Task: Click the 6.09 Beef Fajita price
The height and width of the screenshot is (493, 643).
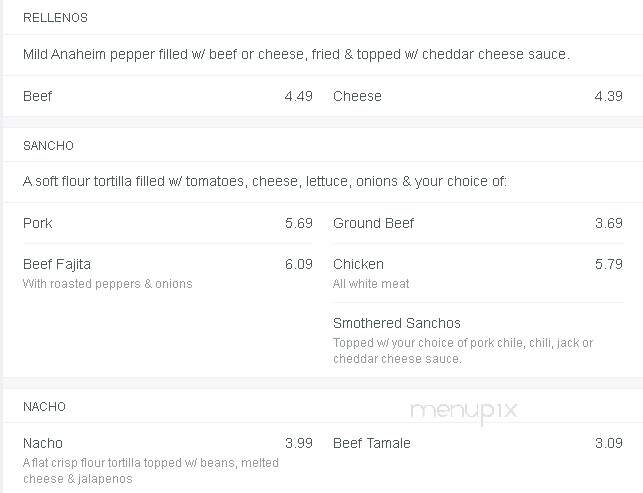Action: pos(299,264)
